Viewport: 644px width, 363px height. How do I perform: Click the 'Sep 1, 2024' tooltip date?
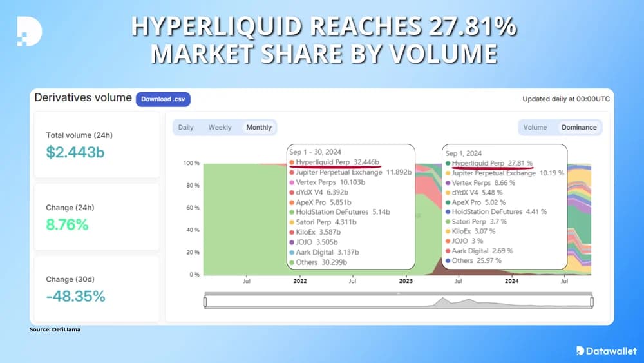pos(464,153)
